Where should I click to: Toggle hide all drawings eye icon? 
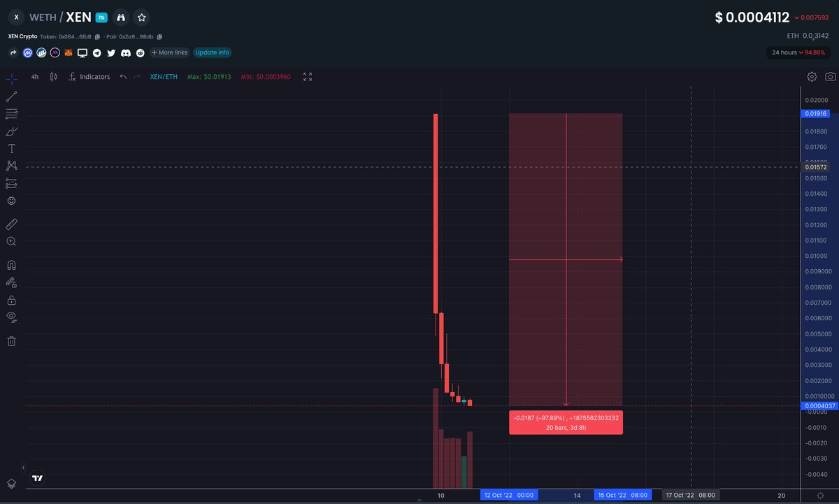point(11,317)
